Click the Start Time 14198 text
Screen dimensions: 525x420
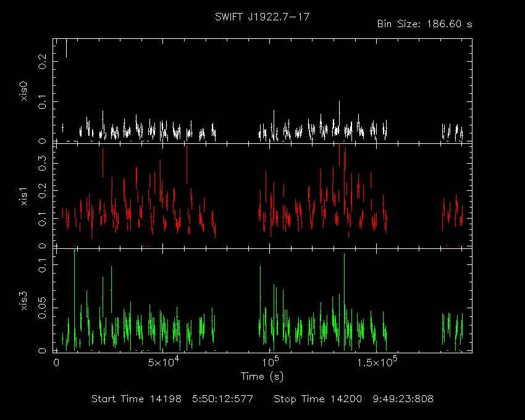coord(136,399)
